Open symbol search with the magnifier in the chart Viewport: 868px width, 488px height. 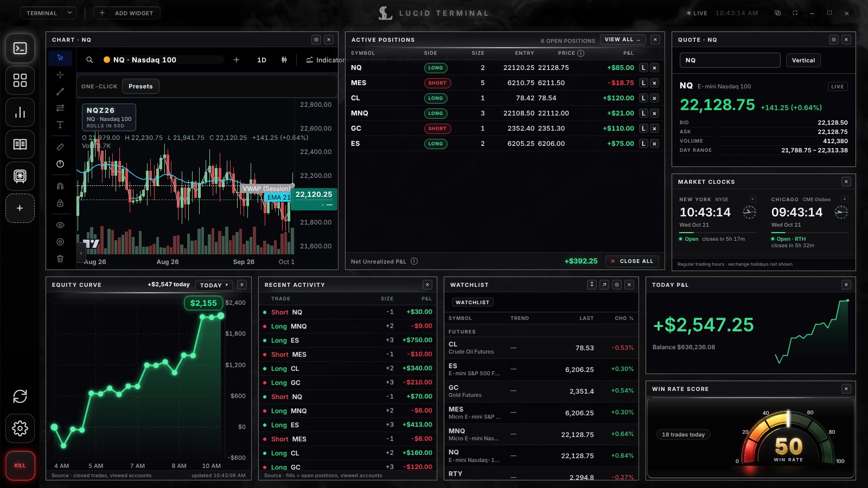tap(90, 60)
